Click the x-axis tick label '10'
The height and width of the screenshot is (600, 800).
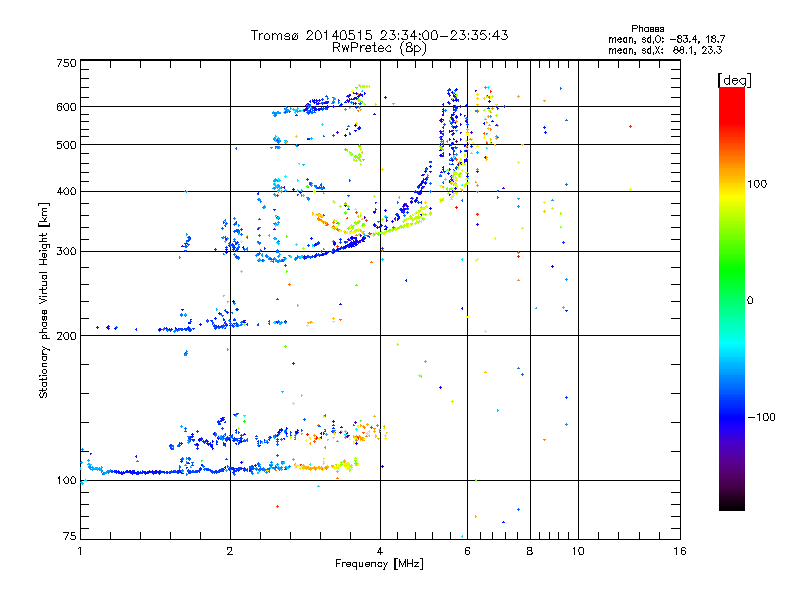[578, 551]
